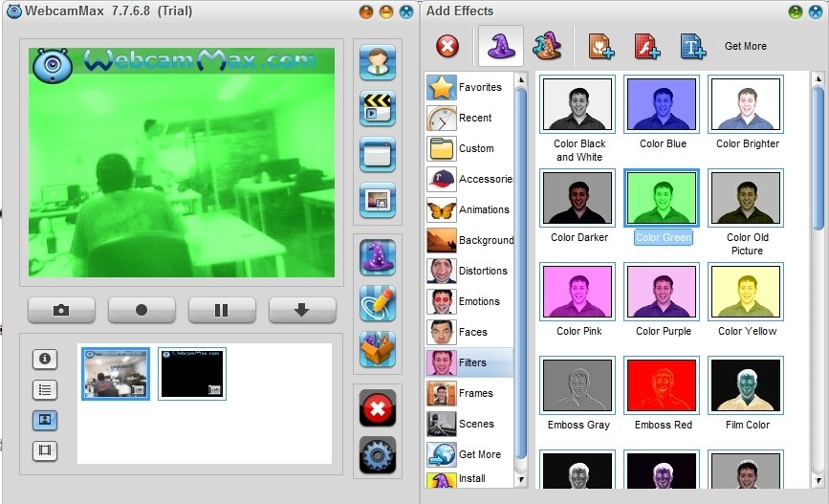Viewport: 829px width, 504px height.
Task: Open the Emotions category
Action: [469, 301]
